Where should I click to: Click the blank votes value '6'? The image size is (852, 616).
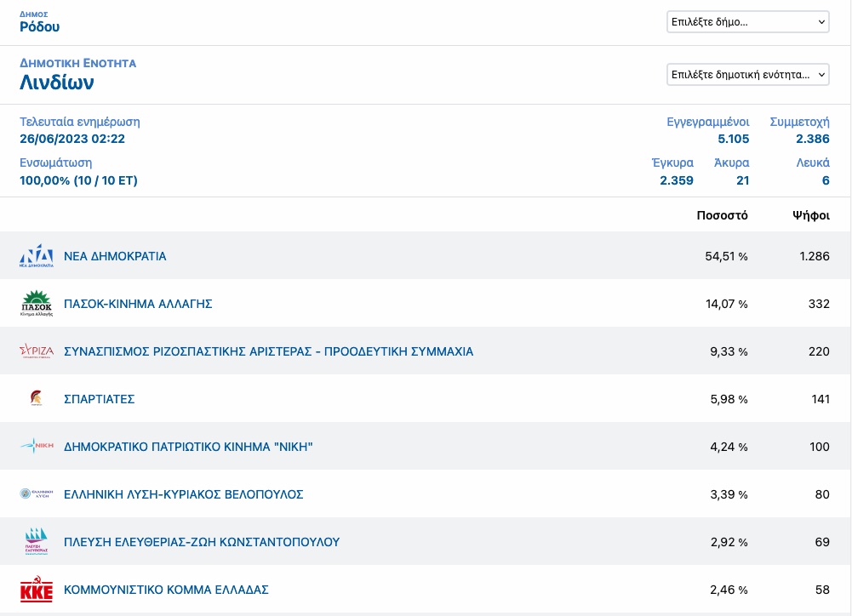(x=826, y=180)
